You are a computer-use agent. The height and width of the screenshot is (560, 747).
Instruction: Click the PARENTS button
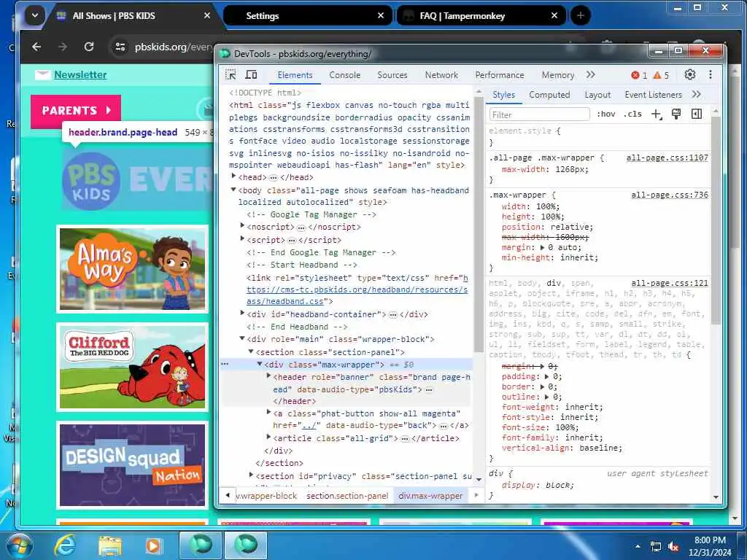[76, 111]
